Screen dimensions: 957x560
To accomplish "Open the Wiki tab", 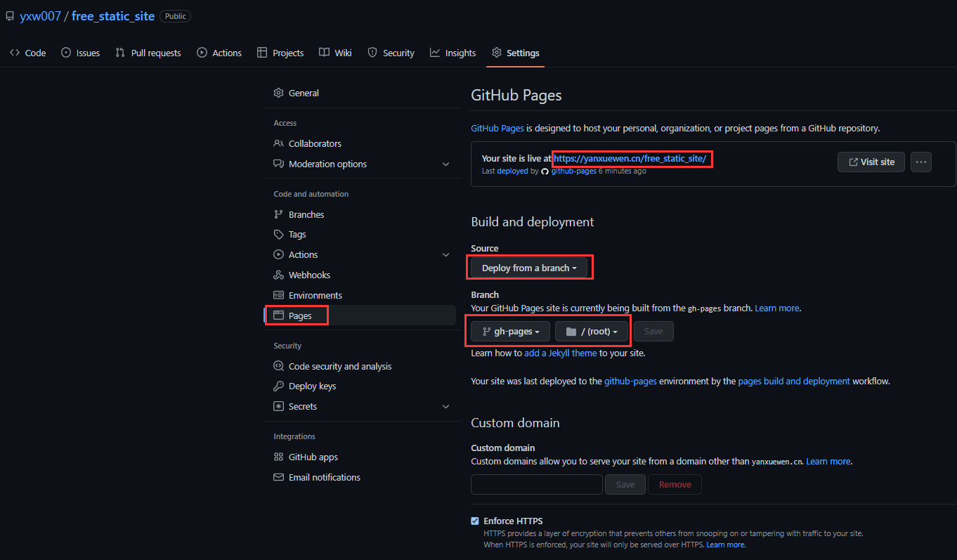I will [x=335, y=53].
